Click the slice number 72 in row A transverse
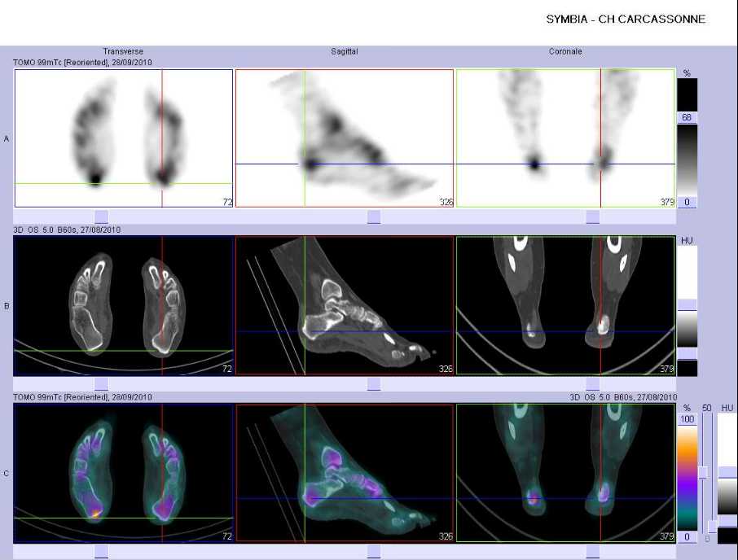 tap(227, 202)
